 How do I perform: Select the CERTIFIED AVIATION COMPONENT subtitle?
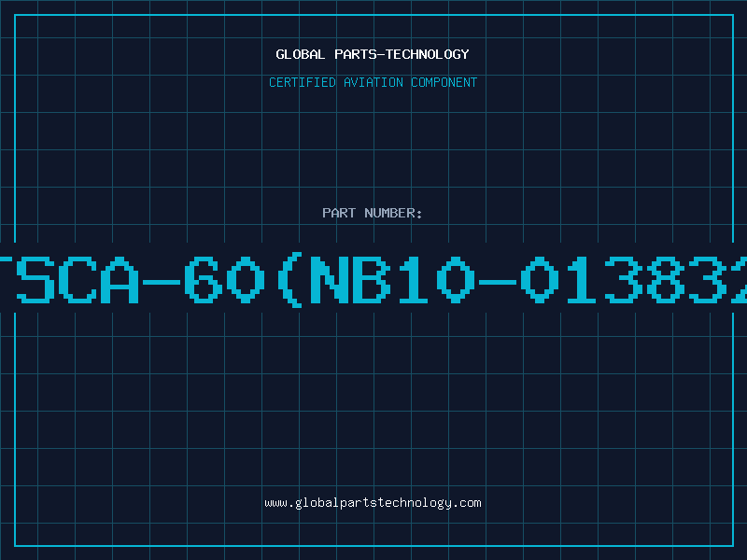pyautogui.click(x=373, y=82)
